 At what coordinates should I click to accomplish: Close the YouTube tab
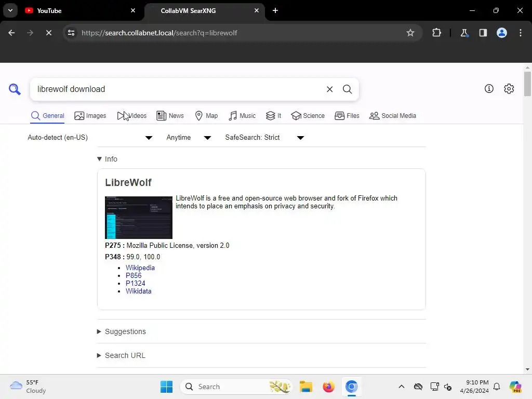tap(133, 10)
